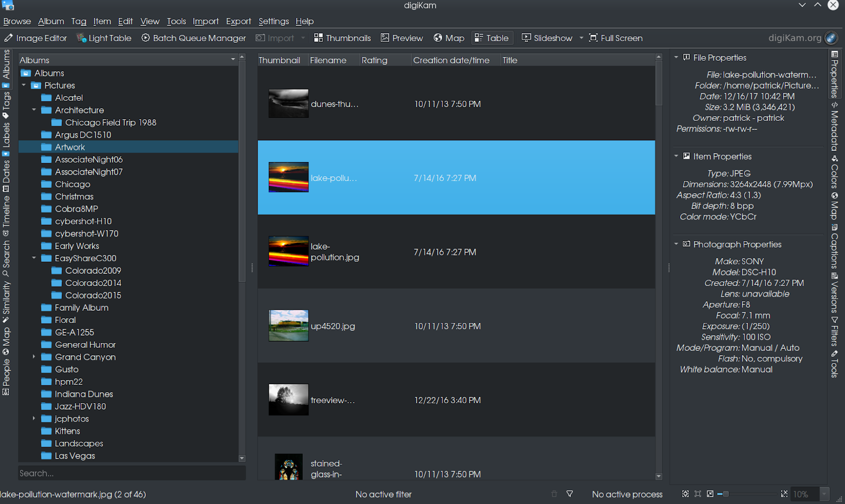Screen dimensions: 845x504
Task: Open the Image Editor
Action: pyautogui.click(x=36, y=38)
